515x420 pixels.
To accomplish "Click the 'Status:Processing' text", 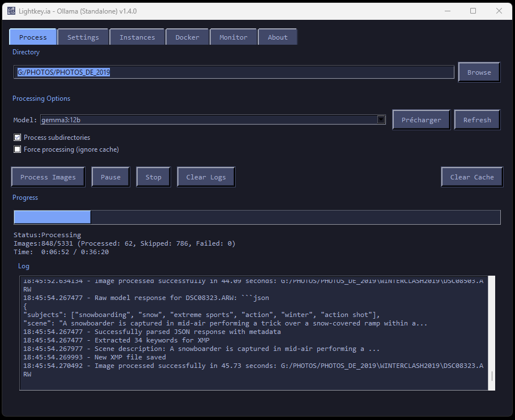I will [x=47, y=235].
